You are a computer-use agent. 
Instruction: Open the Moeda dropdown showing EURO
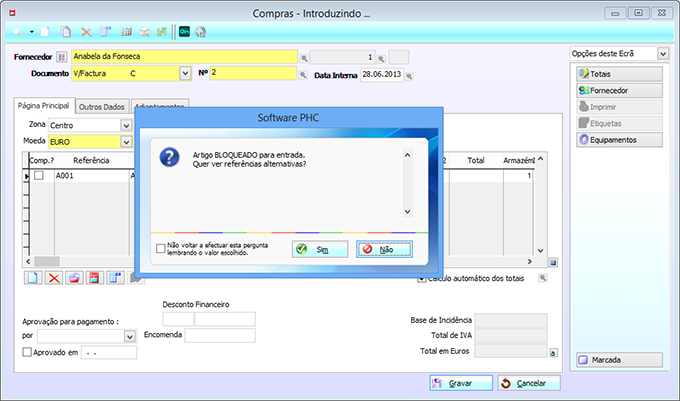(x=126, y=142)
